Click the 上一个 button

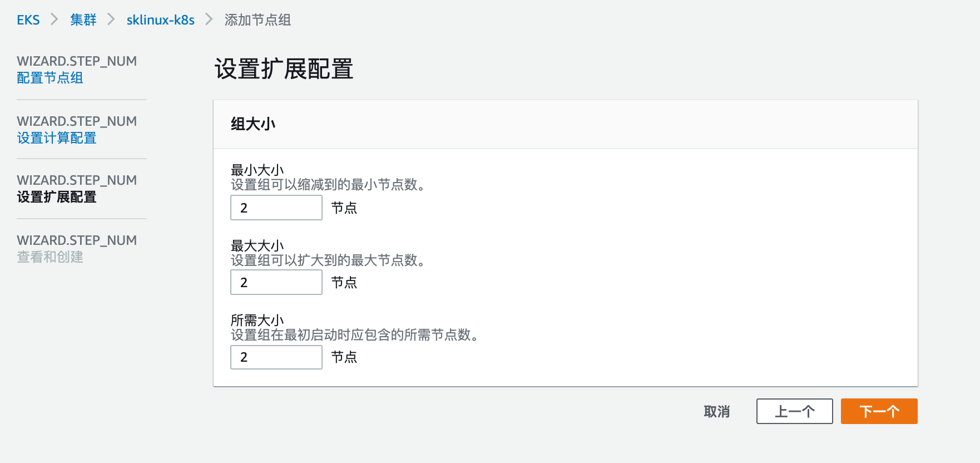coord(794,411)
